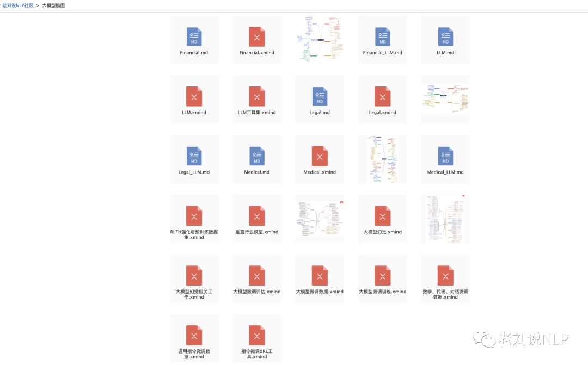The width and height of the screenshot is (588, 365).
Task: Click the Medical_LLM.md file name
Action: point(445,172)
